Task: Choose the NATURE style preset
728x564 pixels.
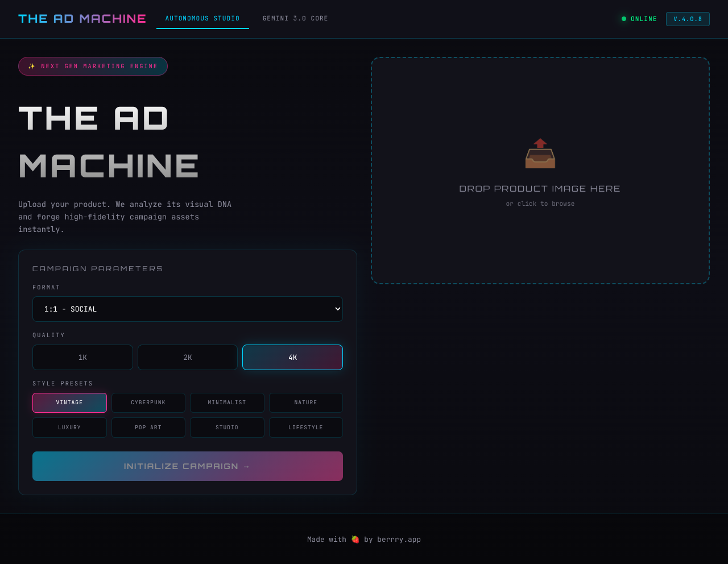Action: [x=305, y=403]
